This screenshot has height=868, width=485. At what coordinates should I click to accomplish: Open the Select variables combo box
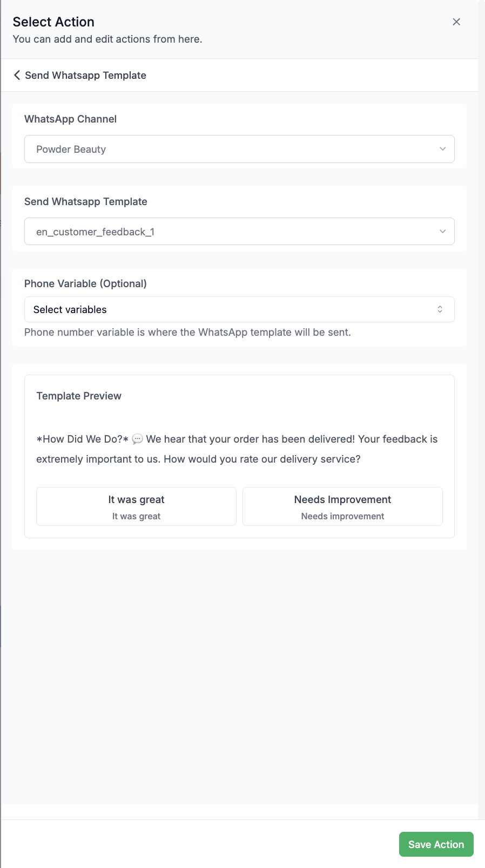pos(239,309)
